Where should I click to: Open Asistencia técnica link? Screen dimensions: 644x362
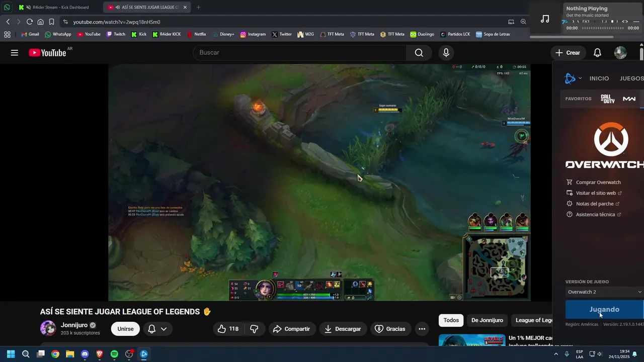click(x=594, y=215)
